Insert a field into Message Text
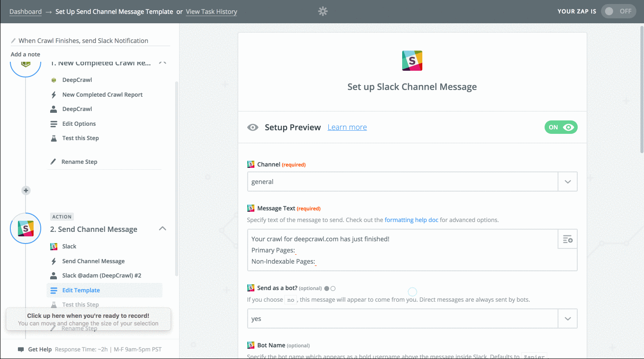 [x=568, y=239]
